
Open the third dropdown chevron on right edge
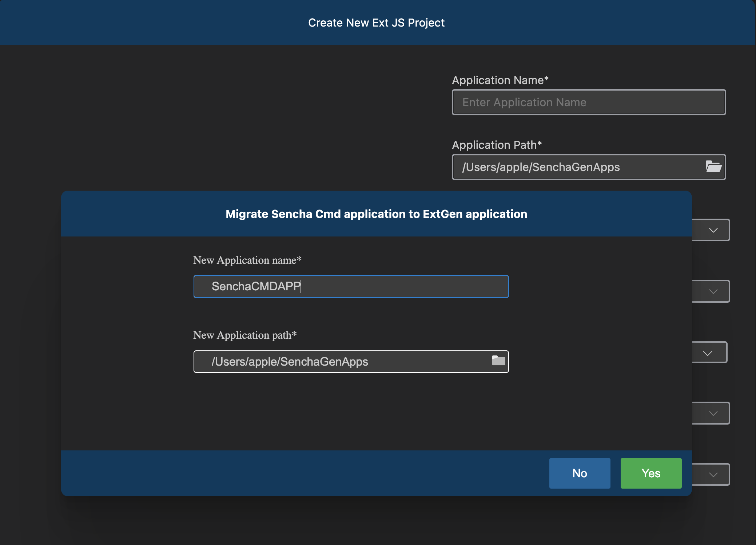point(708,353)
